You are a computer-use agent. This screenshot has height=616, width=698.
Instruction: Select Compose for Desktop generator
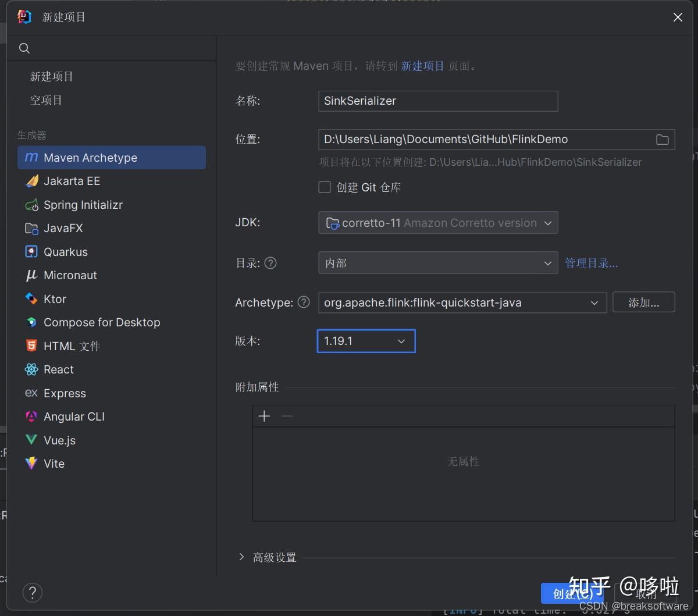click(101, 322)
